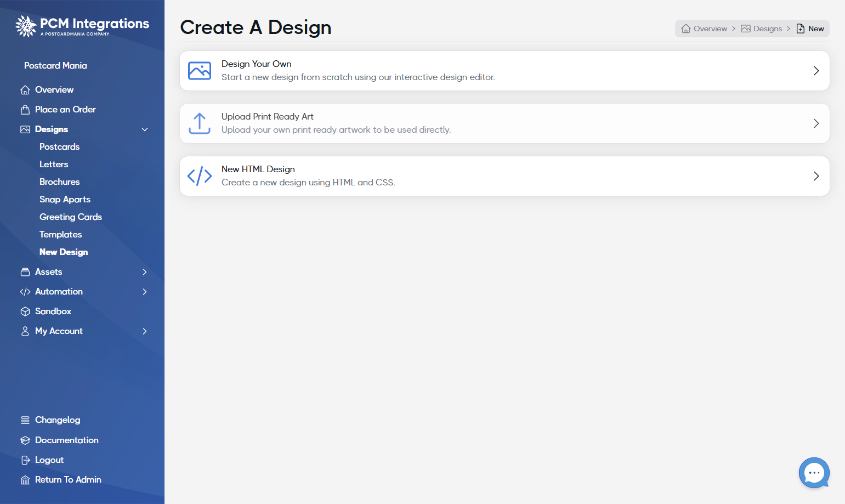845x504 pixels.
Task: Click the Postcard Mania account name
Action: click(x=55, y=66)
